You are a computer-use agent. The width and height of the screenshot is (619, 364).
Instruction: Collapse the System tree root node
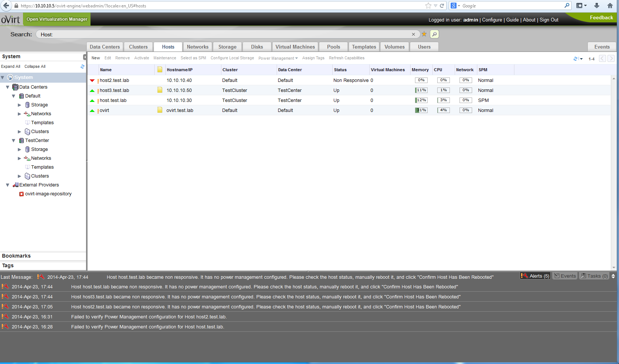(x=3, y=77)
